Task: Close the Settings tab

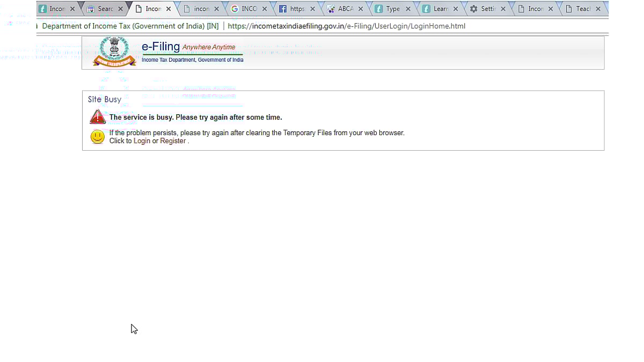Action: 503,9
